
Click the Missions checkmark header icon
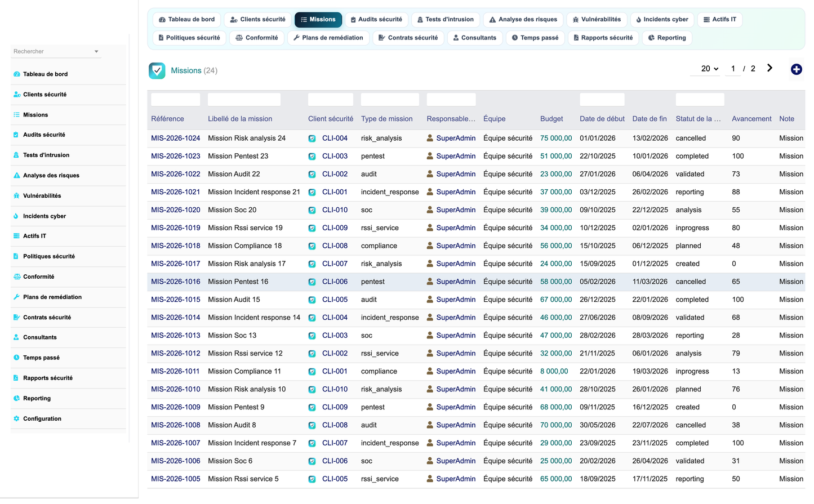coord(157,70)
